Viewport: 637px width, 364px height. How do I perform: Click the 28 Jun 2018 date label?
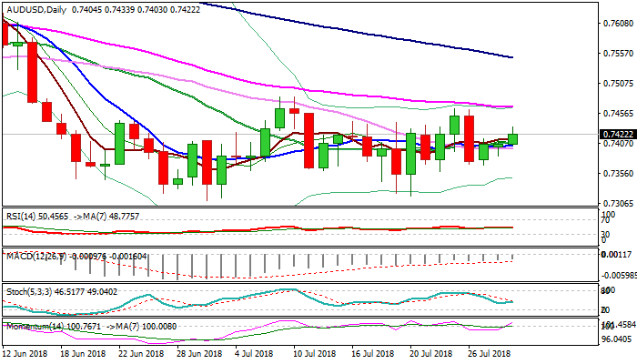pyautogui.click(x=199, y=353)
